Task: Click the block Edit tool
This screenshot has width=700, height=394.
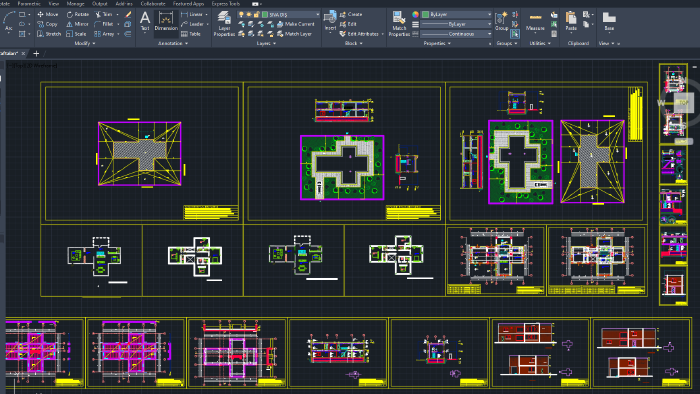Action: click(348, 24)
